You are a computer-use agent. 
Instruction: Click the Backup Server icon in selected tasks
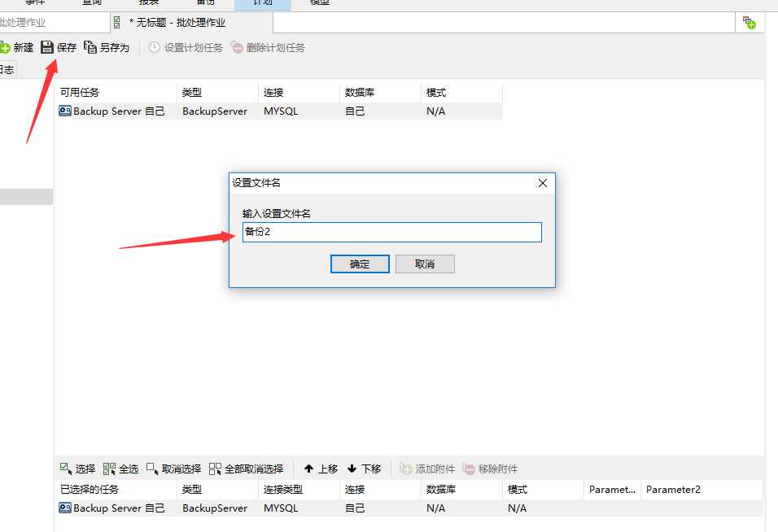65,508
